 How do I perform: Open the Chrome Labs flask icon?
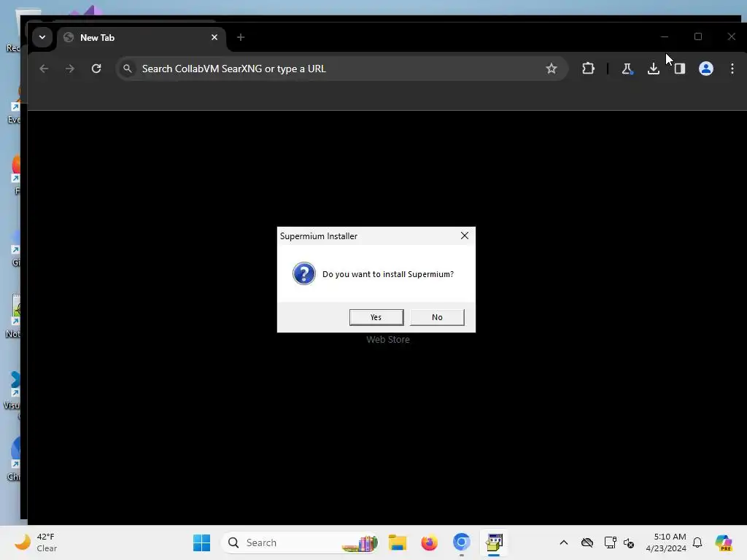[627, 69]
